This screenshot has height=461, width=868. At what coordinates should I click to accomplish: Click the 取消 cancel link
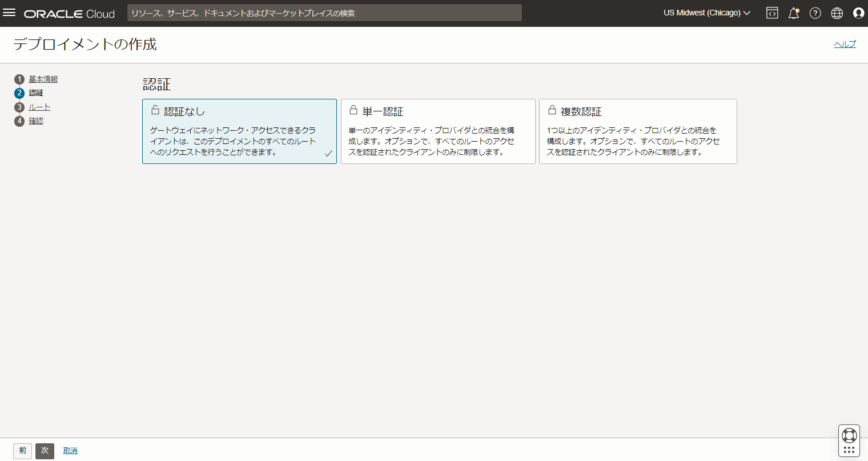pyautogui.click(x=70, y=451)
